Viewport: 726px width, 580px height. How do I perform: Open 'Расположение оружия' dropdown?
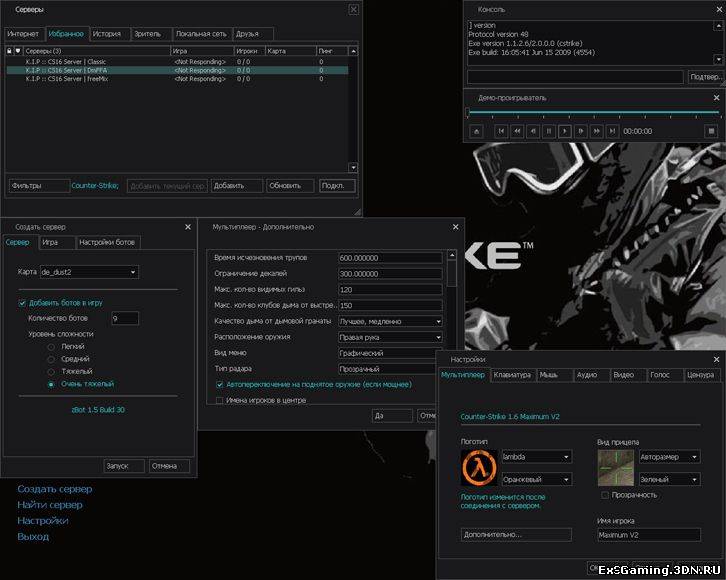(390, 337)
